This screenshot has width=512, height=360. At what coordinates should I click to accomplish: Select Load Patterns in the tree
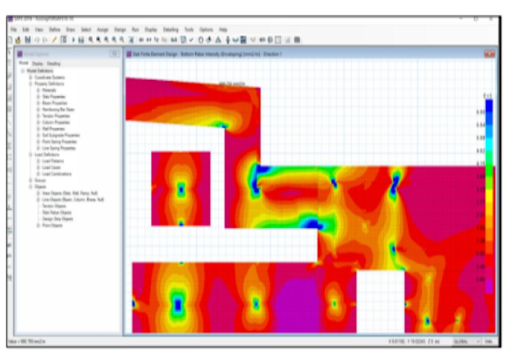pos(53,161)
